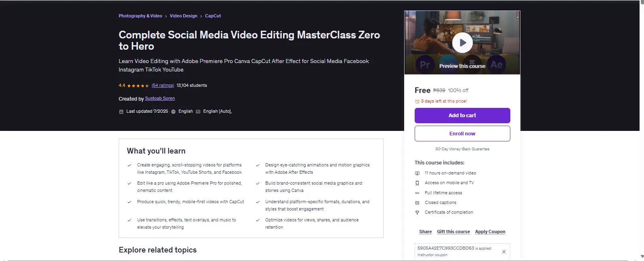The height and width of the screenshot is (261, 644).
Task: Click Last updated 7/2025 text
Action: (x=147, y=112)
